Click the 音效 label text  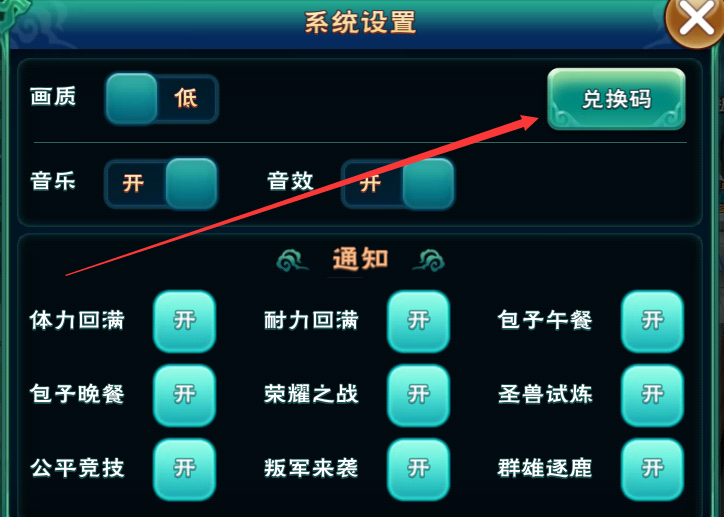click(290, 180)
